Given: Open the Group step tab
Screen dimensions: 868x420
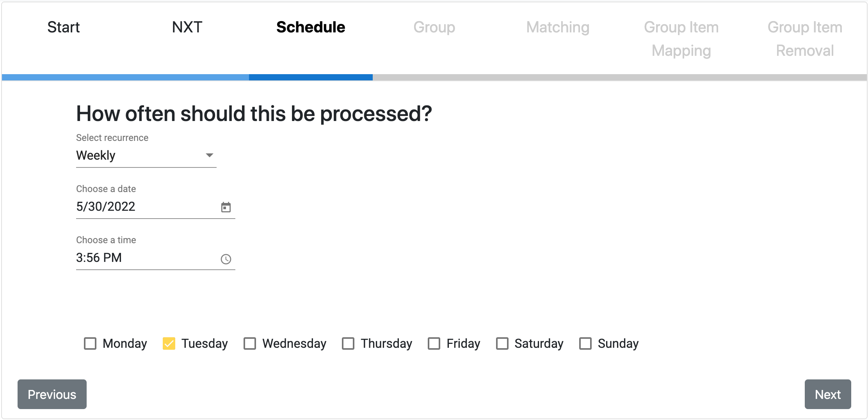Looking at the screenshot, I should coord(434,27).
